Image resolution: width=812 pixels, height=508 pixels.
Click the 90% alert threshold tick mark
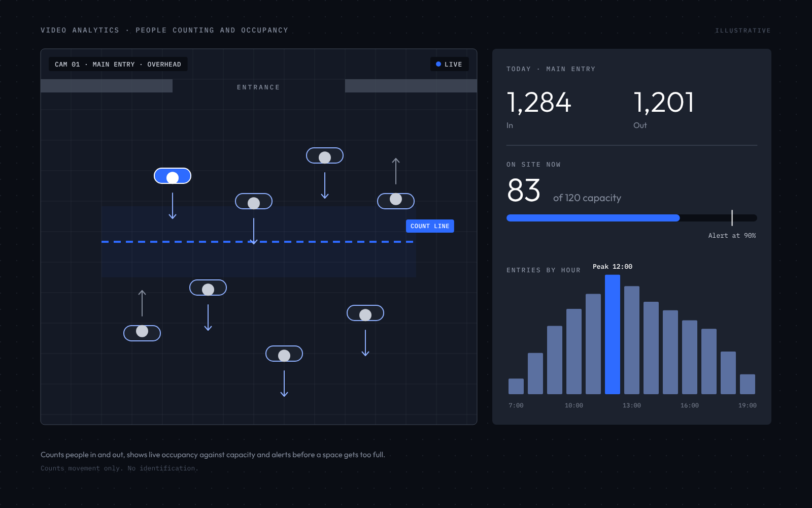[732, 218]
